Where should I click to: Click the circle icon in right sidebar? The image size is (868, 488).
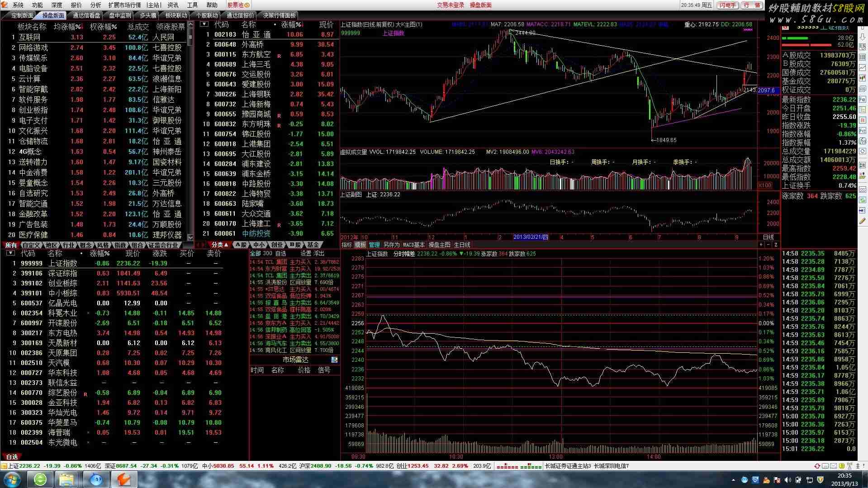pos(863,151)
